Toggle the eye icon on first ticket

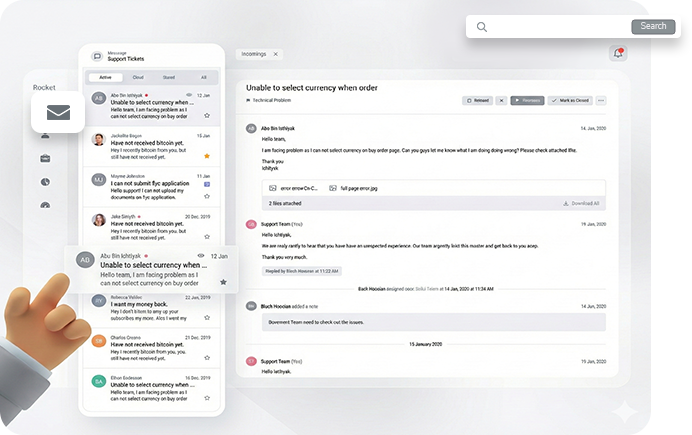tap(190, 95)
